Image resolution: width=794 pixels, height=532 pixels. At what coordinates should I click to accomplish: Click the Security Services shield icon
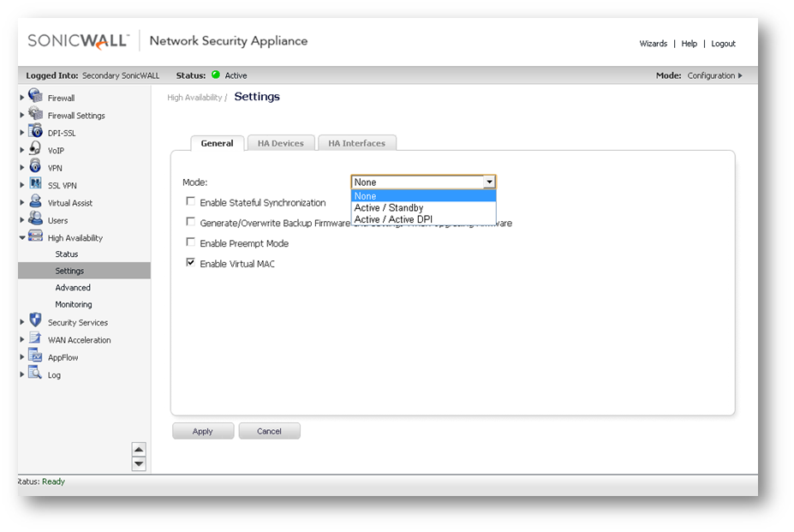pyautogui.click(x=35, y=321)
